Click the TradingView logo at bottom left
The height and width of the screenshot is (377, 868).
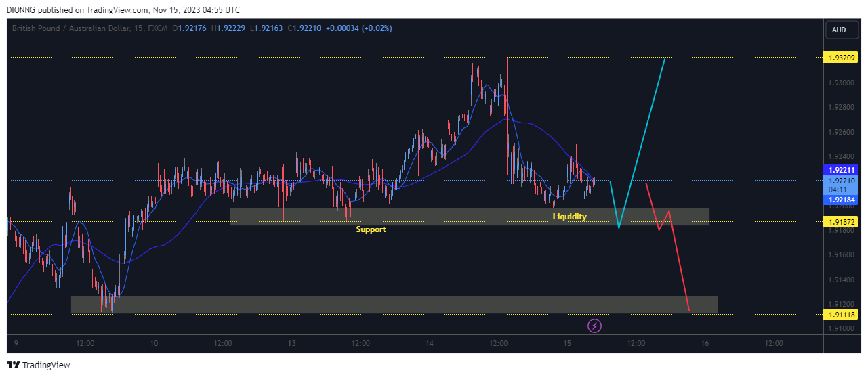[39, 365]
